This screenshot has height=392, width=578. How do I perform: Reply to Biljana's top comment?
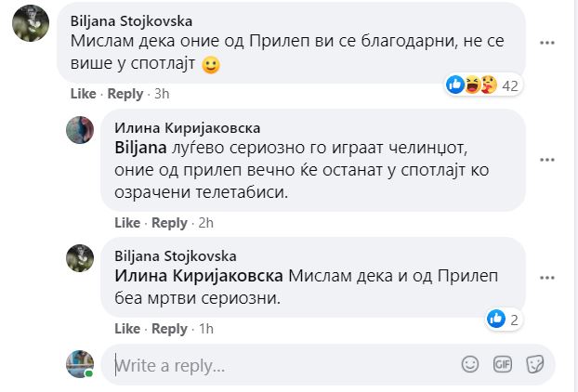coord(125,94)
